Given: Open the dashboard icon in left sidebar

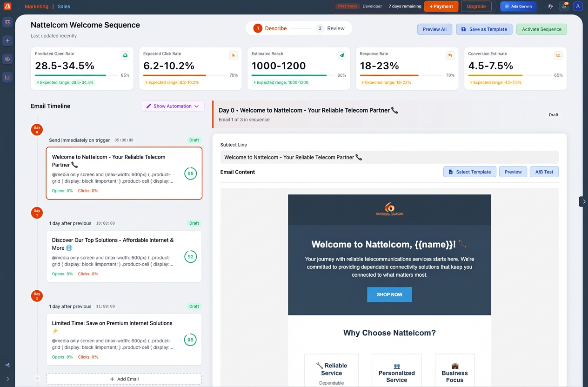Looking at the screenshot, I should [7, 22].
